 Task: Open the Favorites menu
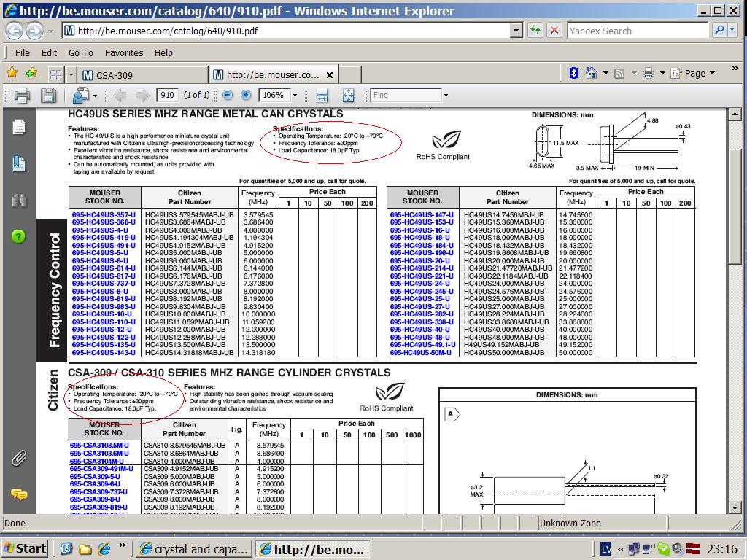coord(124,52)
